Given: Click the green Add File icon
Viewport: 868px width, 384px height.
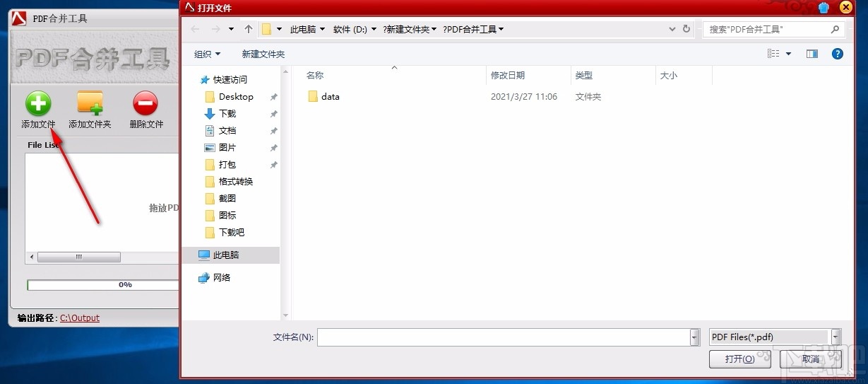Looking at the screenshot, I should [38, 103].
